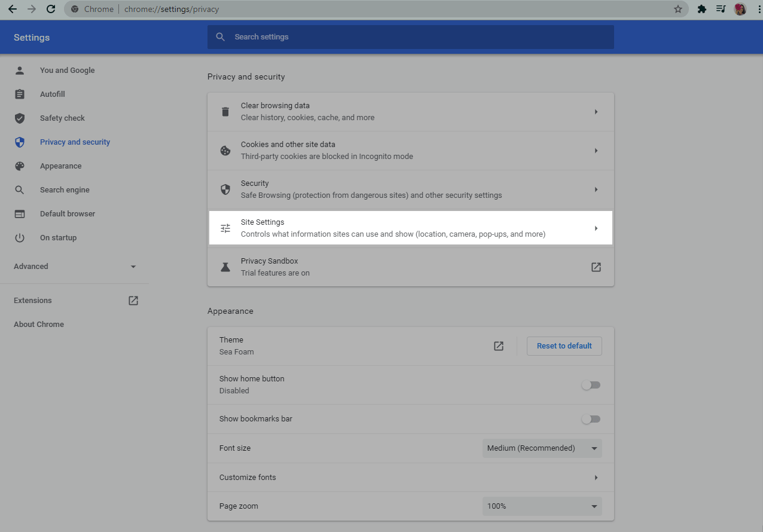Bookmark this page with the star icon
The width and height of the screenshot is (763, 532).
click(x=677, y=9)
